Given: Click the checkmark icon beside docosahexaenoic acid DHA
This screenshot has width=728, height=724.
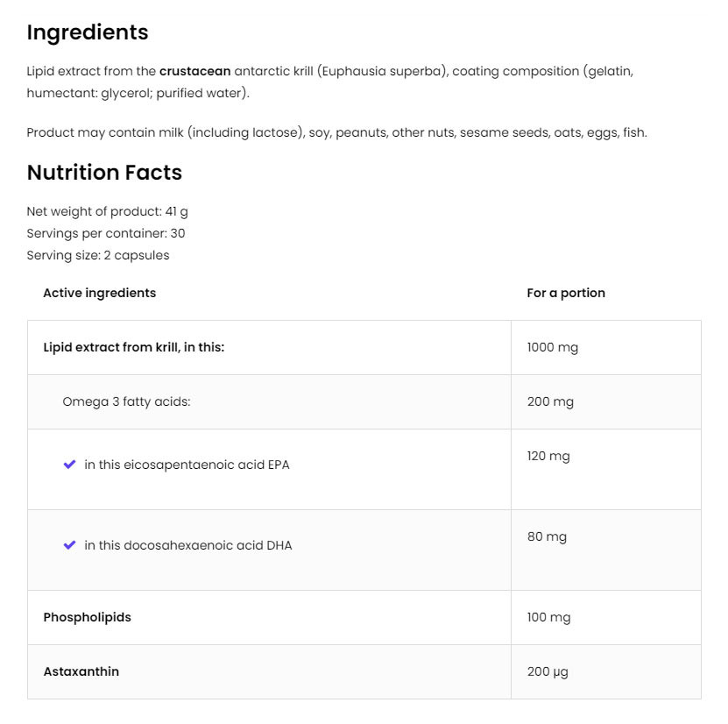Looking at the screenshot, I should 70,545.
